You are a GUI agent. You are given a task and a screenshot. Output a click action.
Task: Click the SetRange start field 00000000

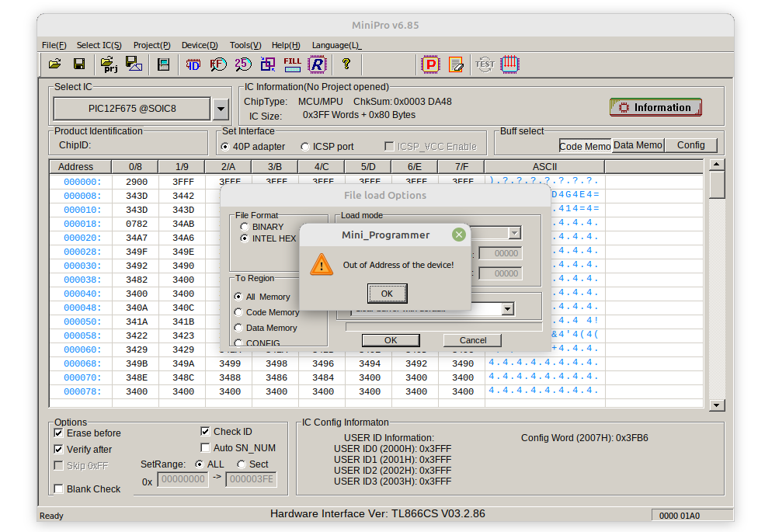[183, 479]
